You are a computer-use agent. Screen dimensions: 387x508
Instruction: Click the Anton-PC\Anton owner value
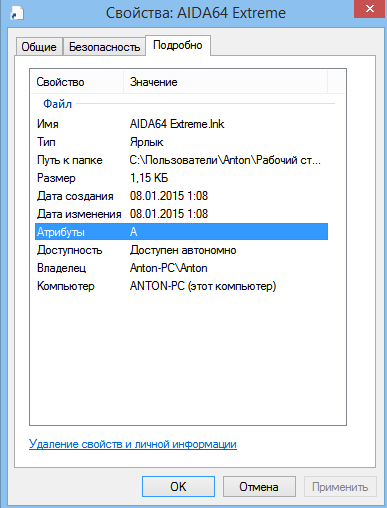tap(169, 268)
